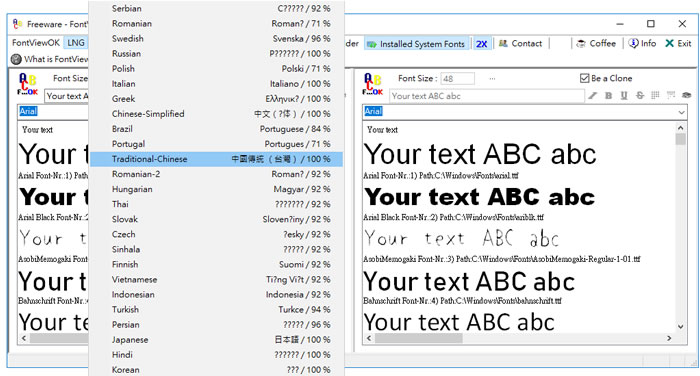700x376 pixels.
Task: Toggle strikethrough S formatting in the right pane
Action: coord(640,96)
